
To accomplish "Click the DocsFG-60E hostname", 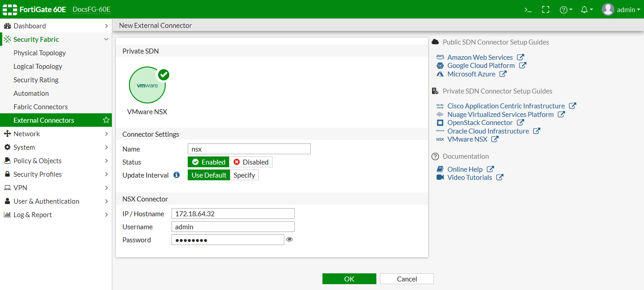I will (91, 9).
